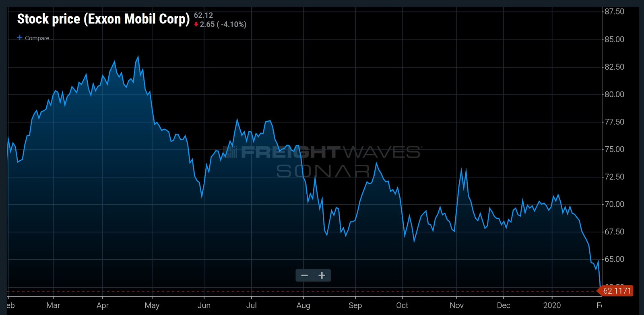Click the 65.00 price axis label
This screenshot has height=315, width=644.
coord(615,259)
